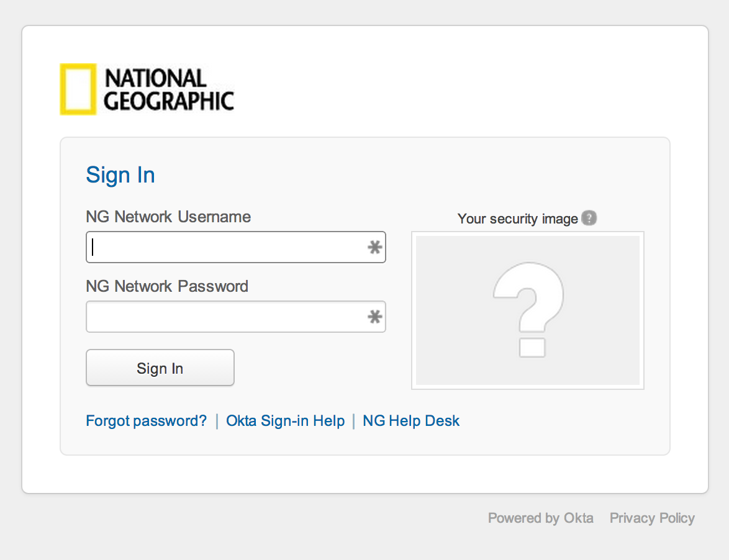Open the NG Help Desk link

pos(411,420)
